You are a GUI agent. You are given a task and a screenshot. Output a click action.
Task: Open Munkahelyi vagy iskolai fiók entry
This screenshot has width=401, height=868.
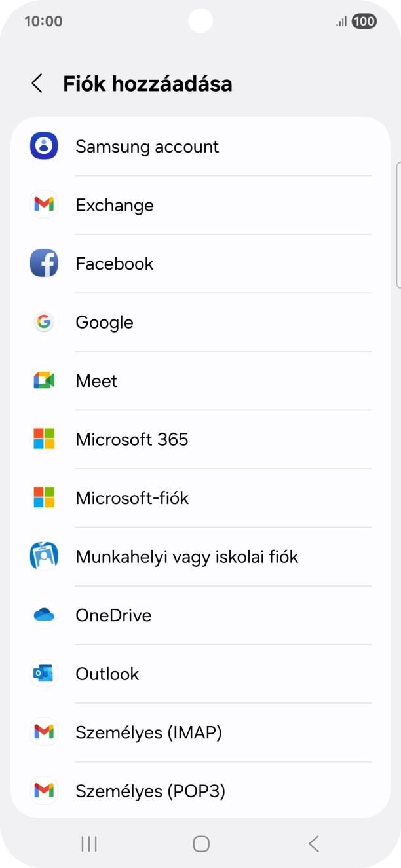187,556
